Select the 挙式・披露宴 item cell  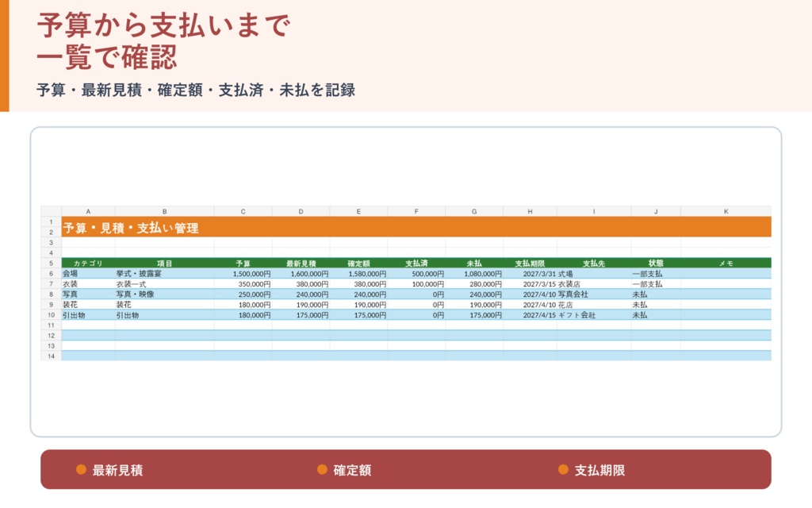click(x=165, y=274)
